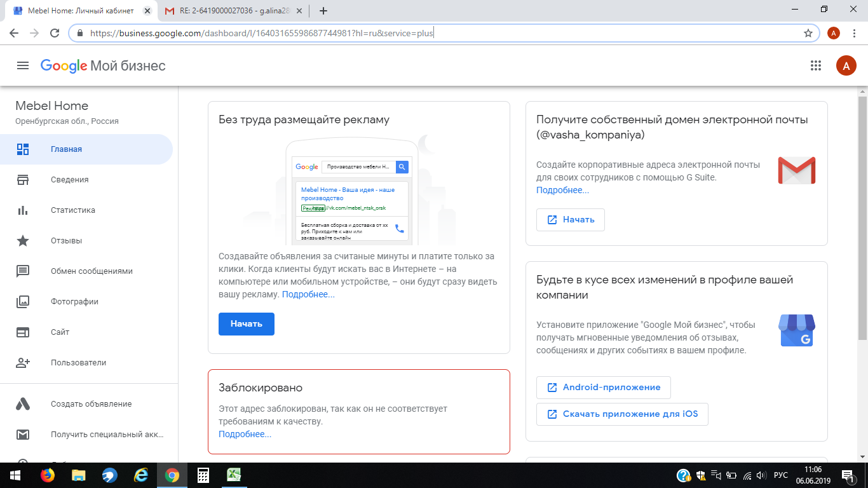Image resolution: width=868 pixels, height=488 pixels.
Task: Click the РУС language indicator
Action: 781,475
